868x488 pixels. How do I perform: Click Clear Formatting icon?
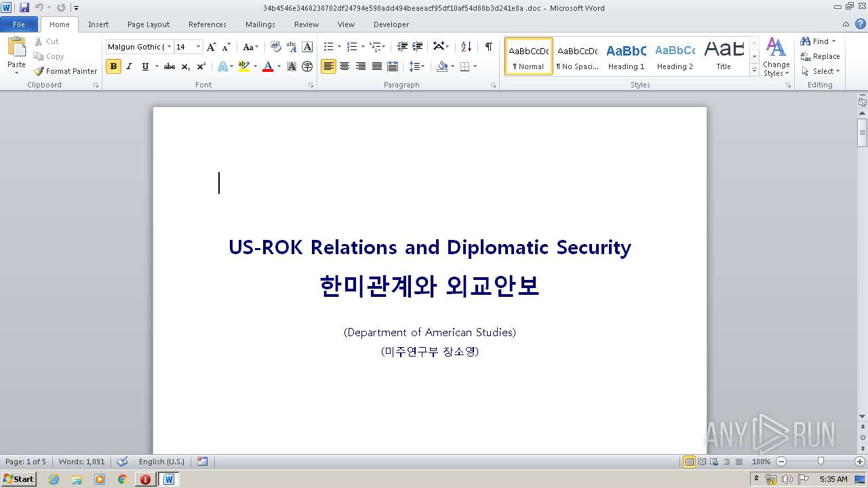(x=276, y=47)
